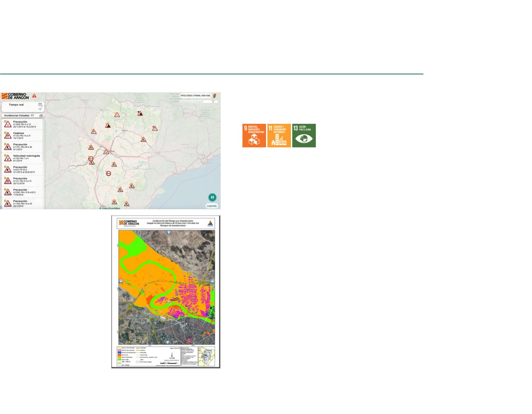
Task: Select the warning marker at Zaragoza
Action: pyautogui.click(x=107, y=151)
